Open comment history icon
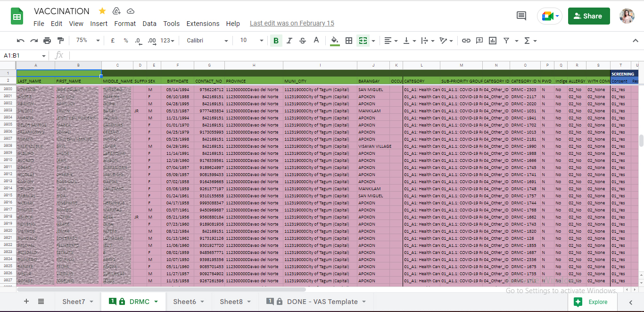 coord(521,16)
